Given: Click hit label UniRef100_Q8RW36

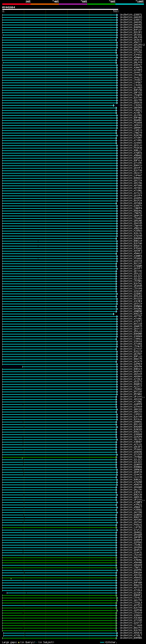Looking at the screenshot, I should point(131,469).
